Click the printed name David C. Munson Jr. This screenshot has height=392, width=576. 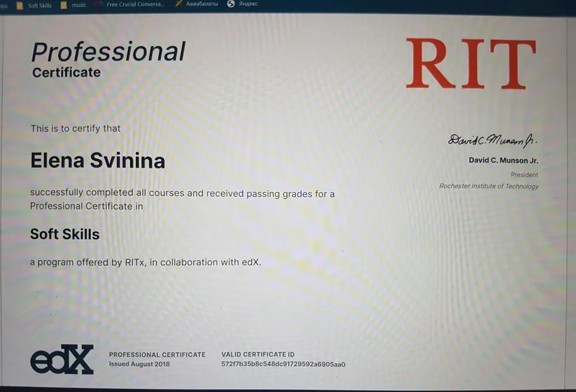tap(503, 161)
